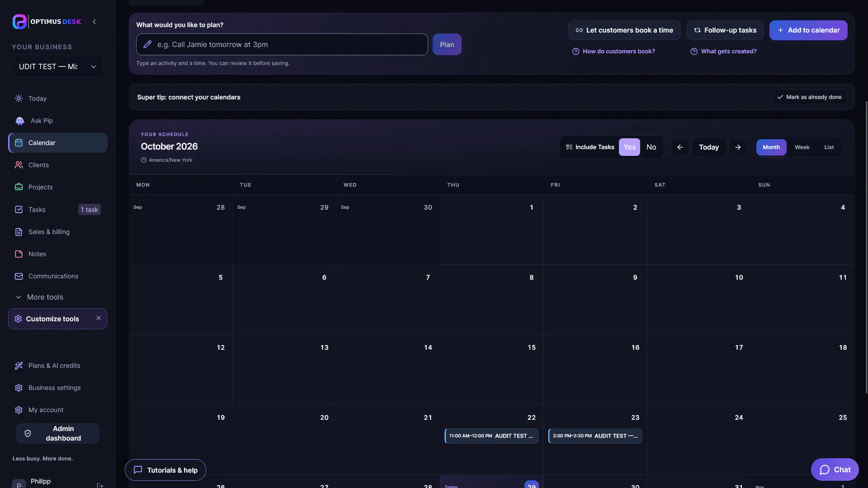The image size is (868, 488).
Task: Open the Chat bubble button
Action: click(835, 469)
